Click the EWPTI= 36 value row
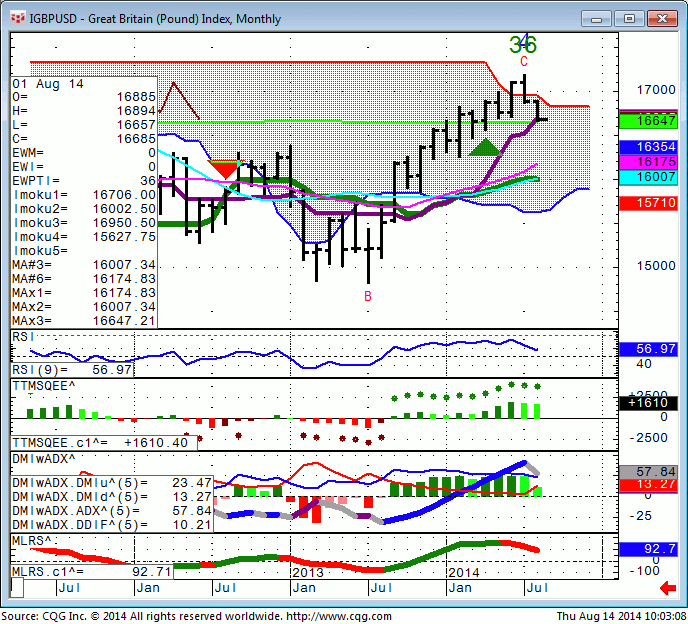688x624 pixels. pyautogui.click(x=84, y=181)
